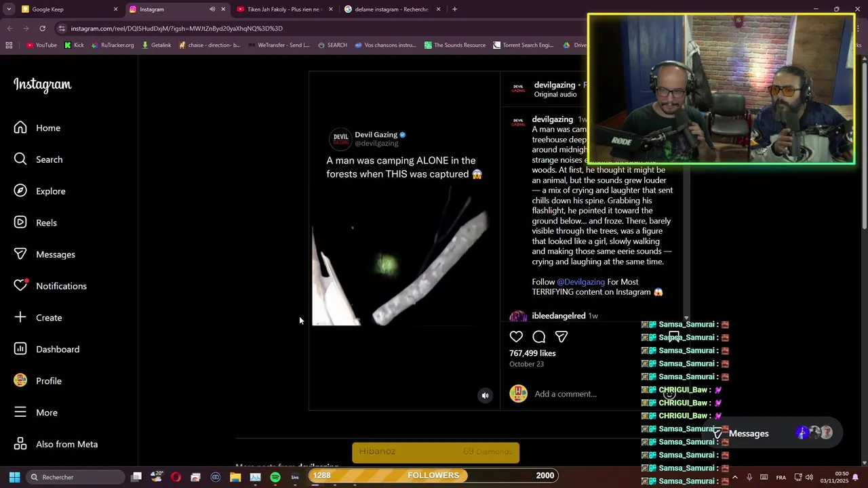This screenshot has width=868, height=488.
Task: Open the Getalink bookmark
Action: coord(156,45)
